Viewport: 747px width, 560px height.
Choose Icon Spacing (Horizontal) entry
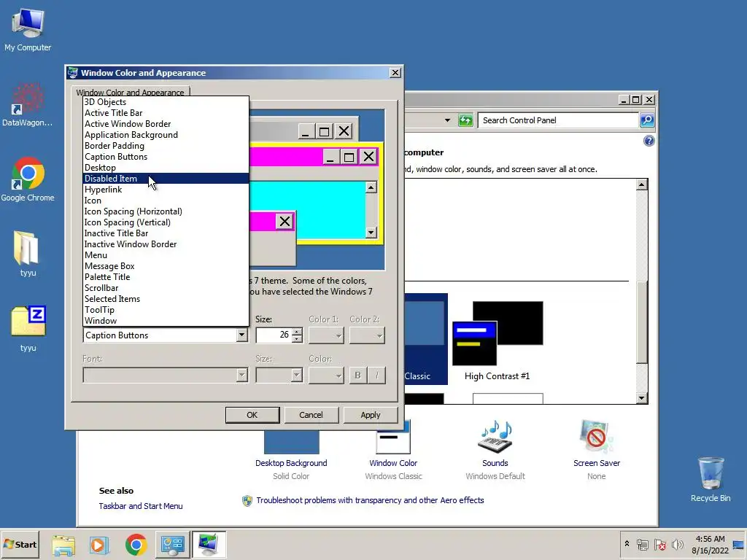pos(166,211)
